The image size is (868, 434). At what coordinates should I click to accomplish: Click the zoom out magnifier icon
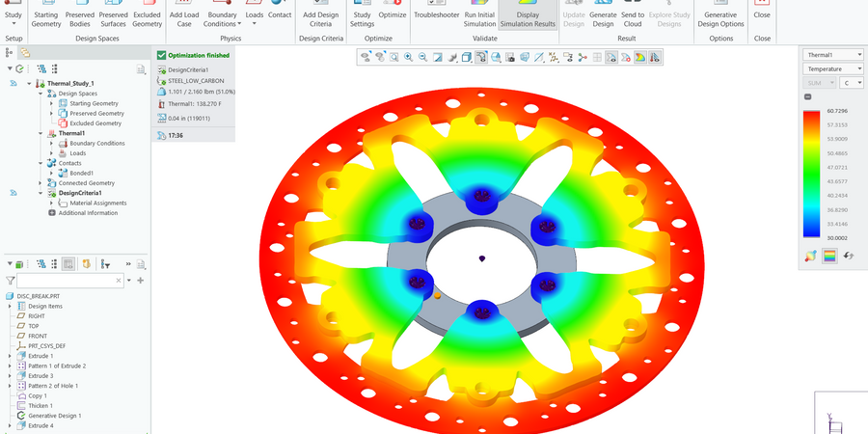[423, 58]
